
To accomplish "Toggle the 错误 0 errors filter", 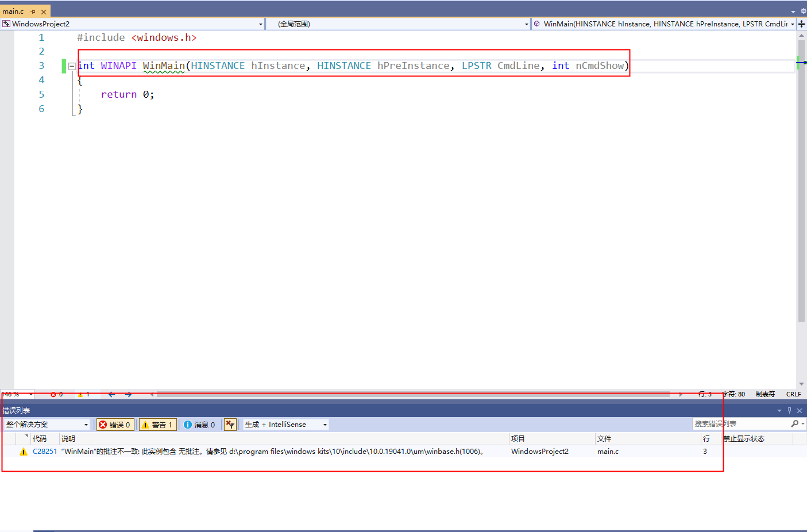I will 115,425.
